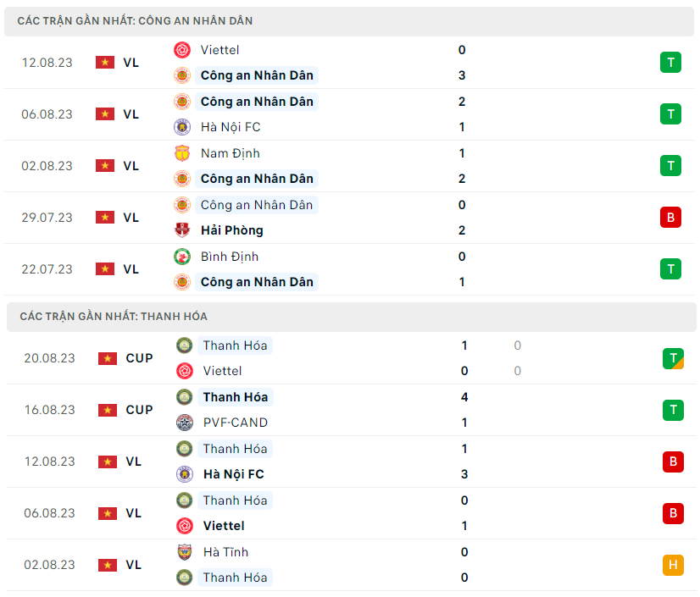Screen dimensions: 700x597
Task: Click Hà Tĩnh team crest icon
Action: click(185, 552)
